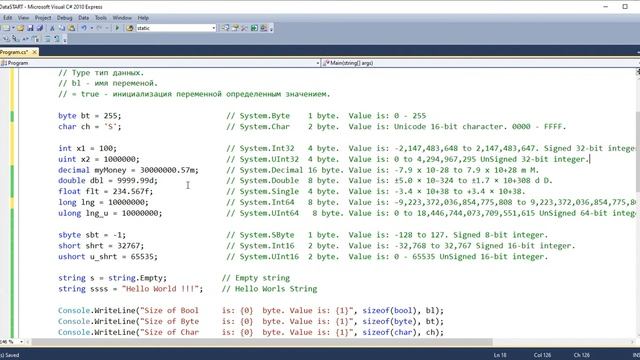Click the 'Col 126' status bar indicator
This screenshot has width=640, height=360.
[542, 355]
